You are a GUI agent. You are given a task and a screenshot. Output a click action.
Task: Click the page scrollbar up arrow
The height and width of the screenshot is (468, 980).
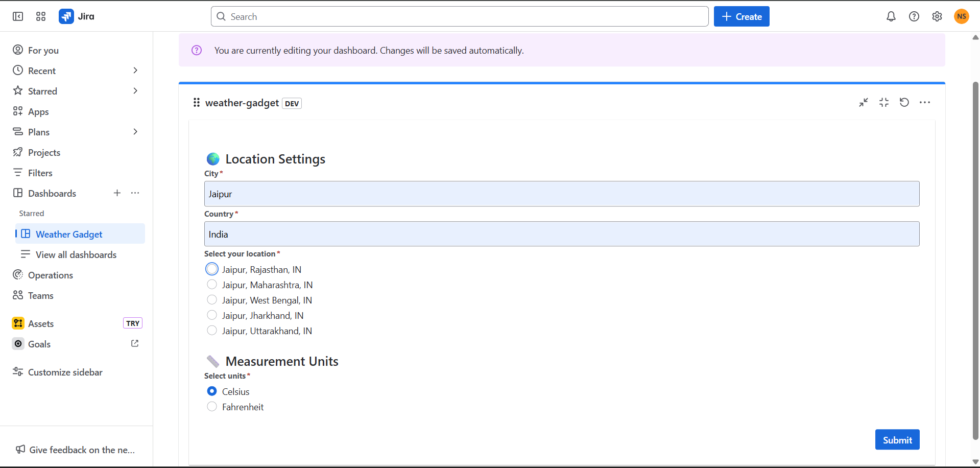point(975,37)
